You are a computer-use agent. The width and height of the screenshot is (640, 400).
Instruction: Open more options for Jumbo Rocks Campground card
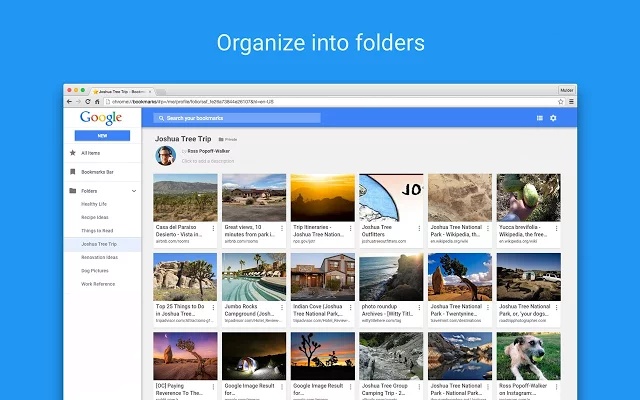[x=282, y=307]
